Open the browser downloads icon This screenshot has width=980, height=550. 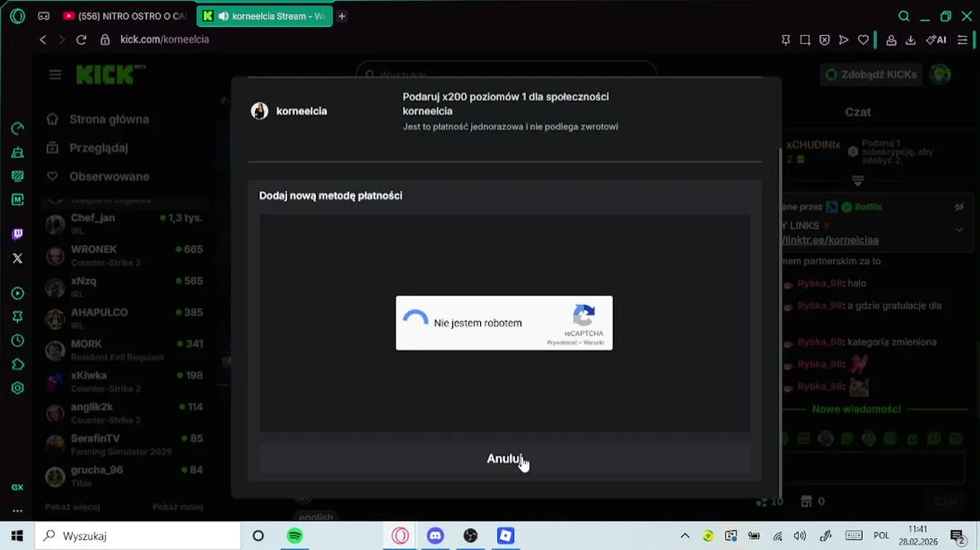[911, 40]
